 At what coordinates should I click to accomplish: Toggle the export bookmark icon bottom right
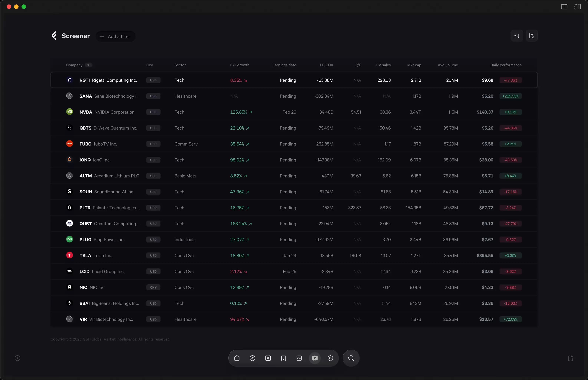[571, 358]
